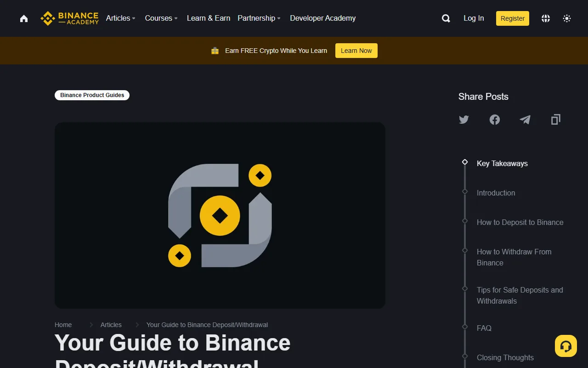This screenshot has width=588, height=368.
Task: Share the post on Facebook
Action: pos(495,120)
